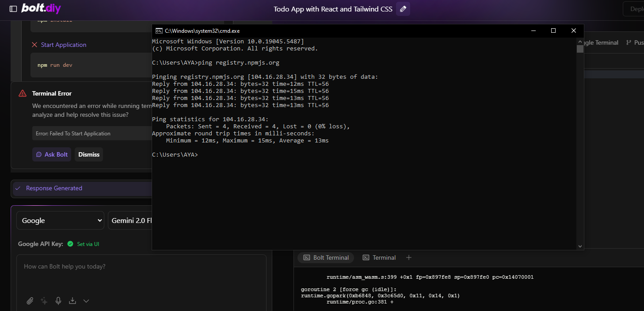Click the 'runtime/asm_wasm.s:399' line in Bolt Terminal
Screen dimensions: 644x311
click(x=430, y=277)
